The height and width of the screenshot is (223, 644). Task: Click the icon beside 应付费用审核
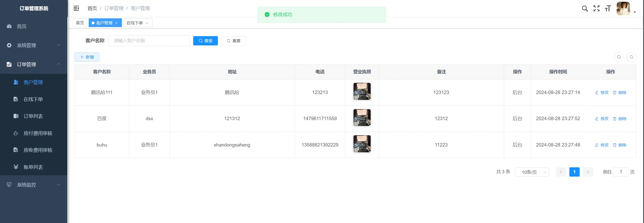coord(16,133)
